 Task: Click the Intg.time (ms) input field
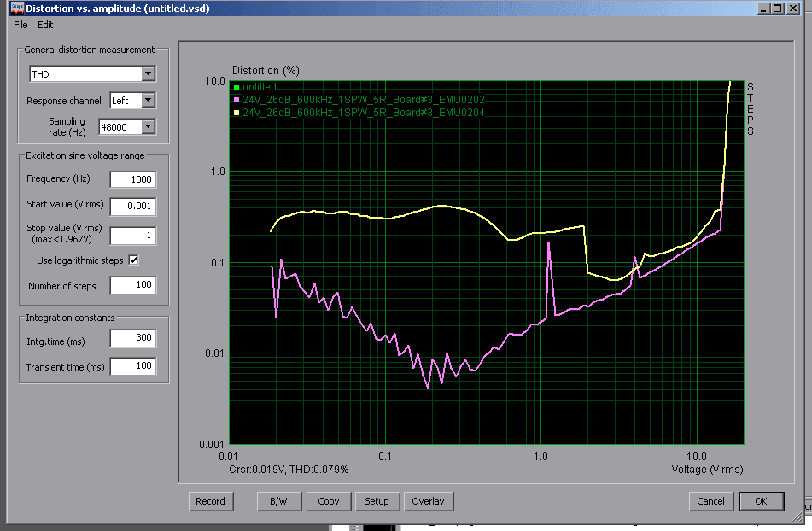[132, 338]
